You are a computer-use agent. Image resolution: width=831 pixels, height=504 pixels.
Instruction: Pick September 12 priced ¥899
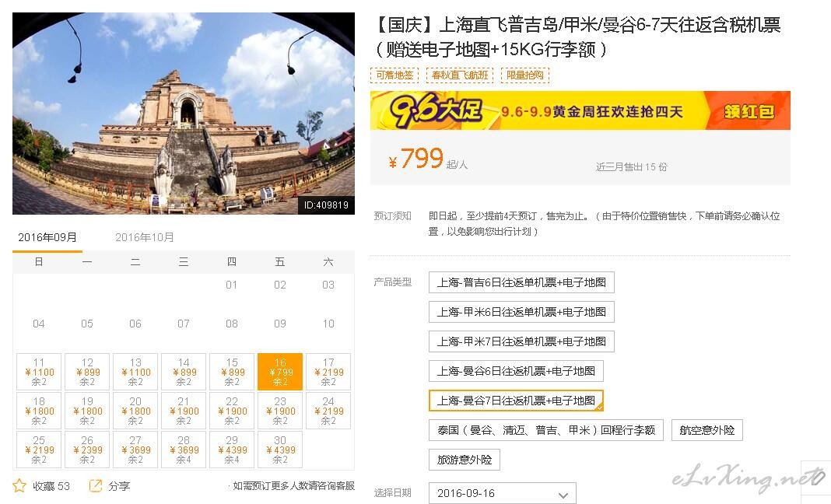87,372
